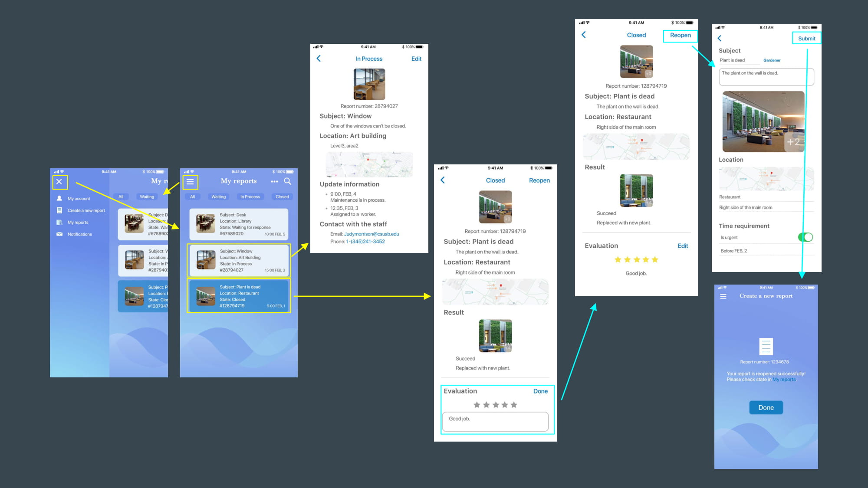Open the Plant is dead report card
Image resolution: width=868 pixels, height=488 pixels.
[x=239, y=296]
